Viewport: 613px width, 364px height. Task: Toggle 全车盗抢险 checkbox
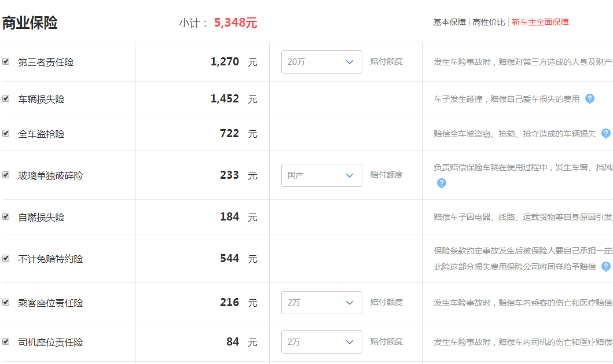[x=6, y=133]
